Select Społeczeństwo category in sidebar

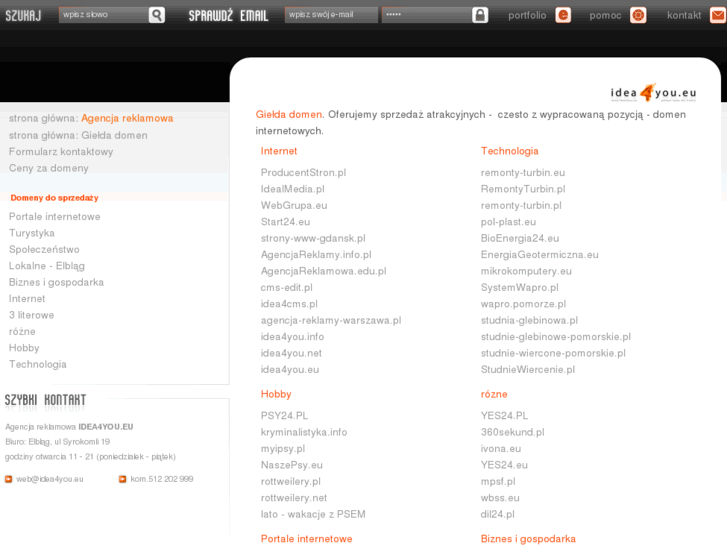(44, 250)
